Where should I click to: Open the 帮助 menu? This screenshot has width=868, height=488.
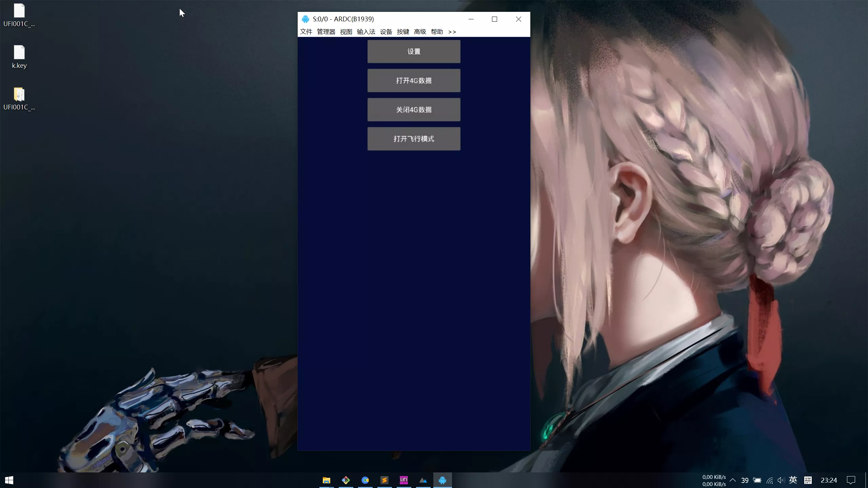click(437, 32)
